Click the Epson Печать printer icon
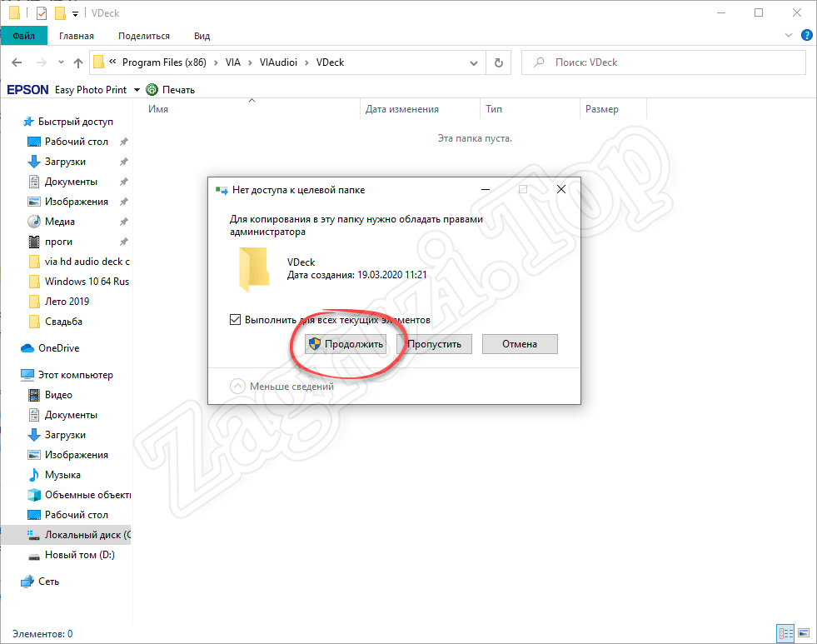This screenshot has width=817, height=644. click(152, 89)
